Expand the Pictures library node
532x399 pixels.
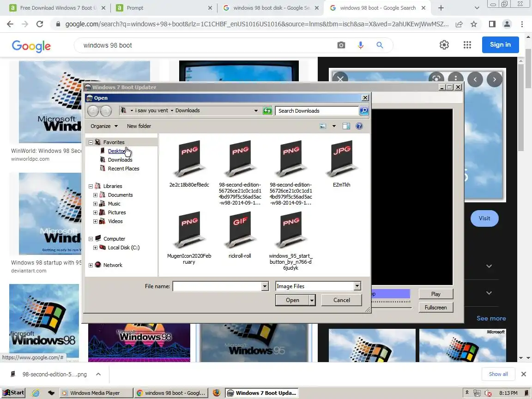tap(95, 213)
